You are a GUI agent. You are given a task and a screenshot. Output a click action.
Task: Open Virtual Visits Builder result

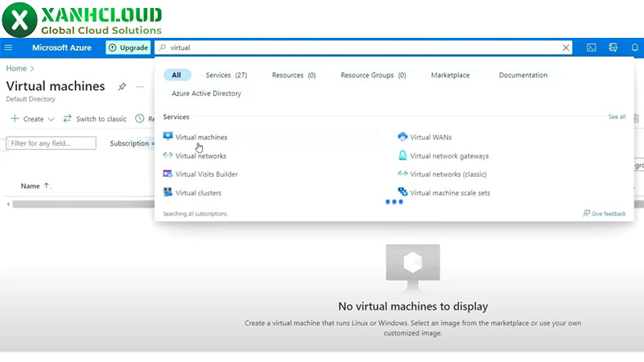(x=207, y=174)
